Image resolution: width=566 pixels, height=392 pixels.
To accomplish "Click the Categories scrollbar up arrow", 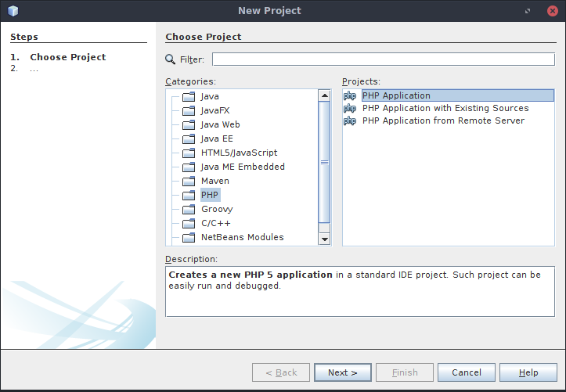I will coord(325,95).
